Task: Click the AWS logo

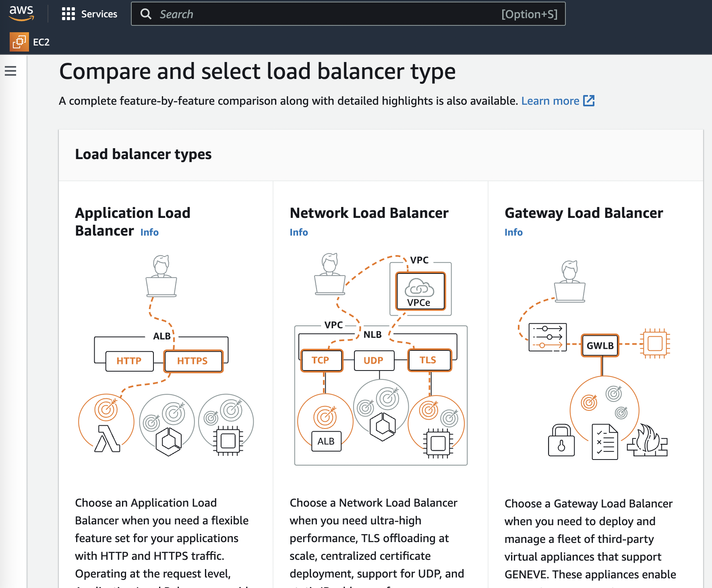Action: pos(22,13)
